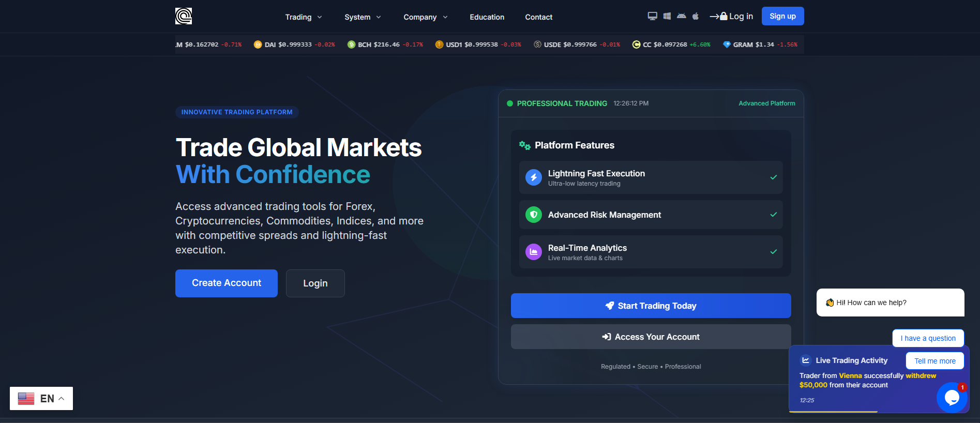
Task: Choose the 'I have a question' chat reply
Action: [928, 338]
